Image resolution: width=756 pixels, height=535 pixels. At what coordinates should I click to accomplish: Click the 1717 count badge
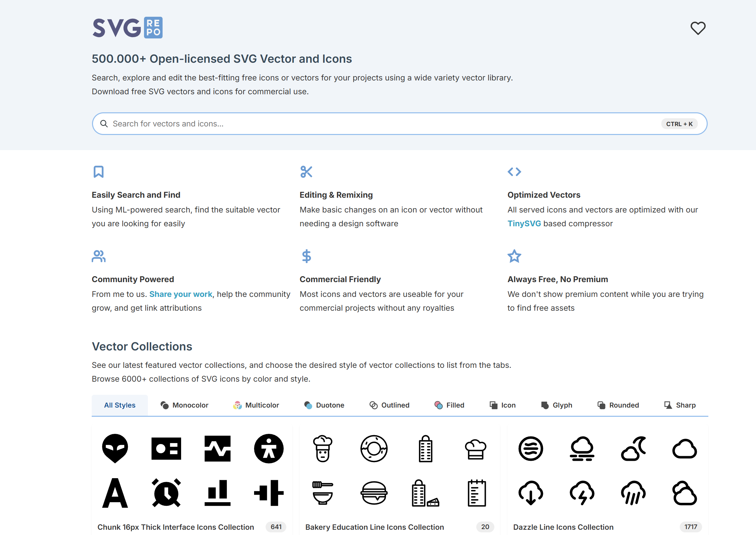pos(691,527)
